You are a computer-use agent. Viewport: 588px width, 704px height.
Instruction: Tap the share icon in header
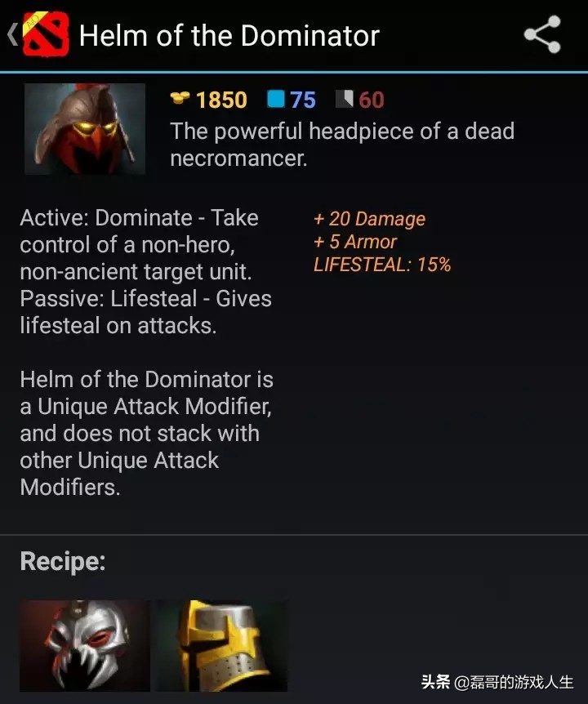(x=542, y=34)
